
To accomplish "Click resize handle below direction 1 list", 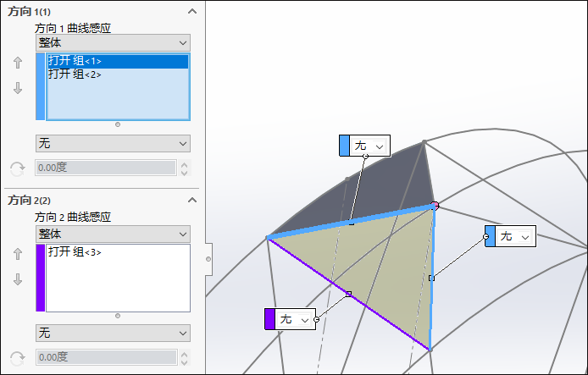I will (x=118, y=124).
